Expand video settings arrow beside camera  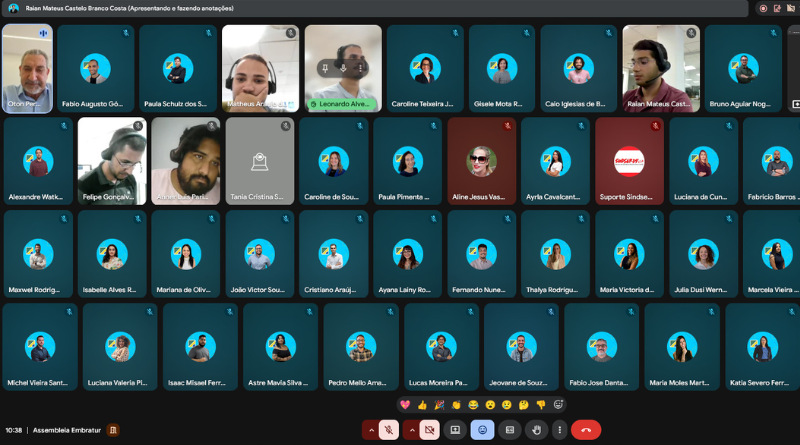pyautogui.click(x=412, y=430)
